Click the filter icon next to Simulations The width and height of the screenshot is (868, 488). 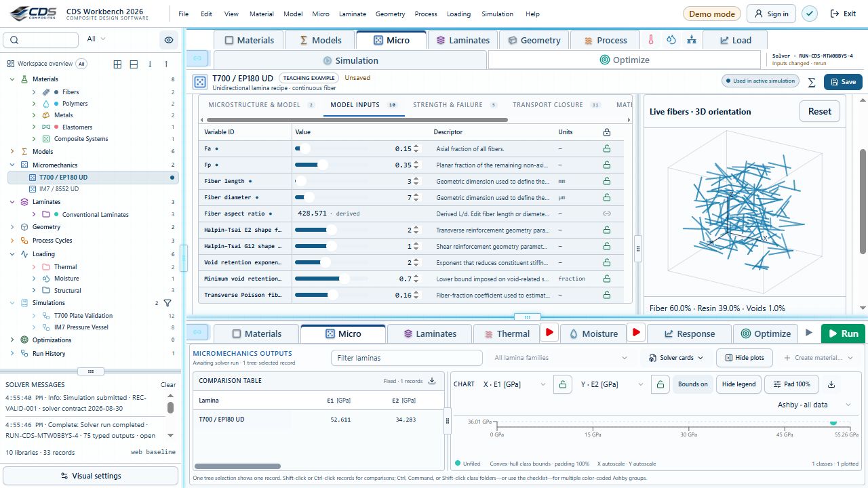(167, 303)
